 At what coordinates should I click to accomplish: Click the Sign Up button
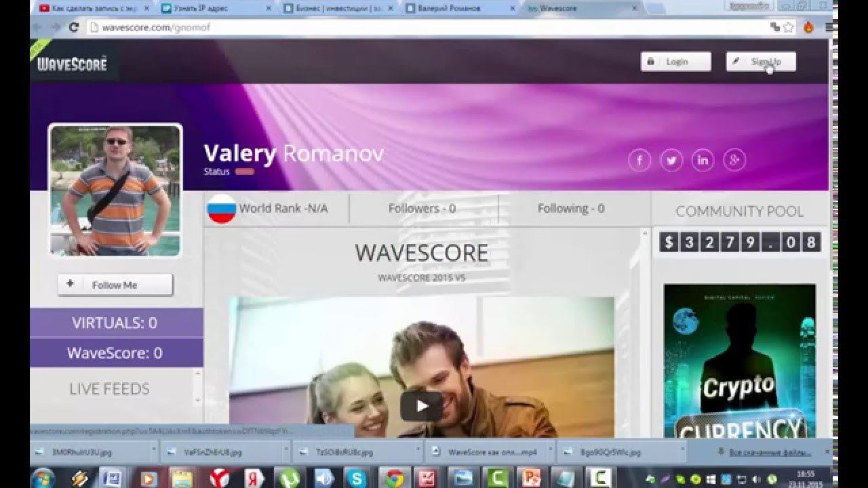point(761,62)
